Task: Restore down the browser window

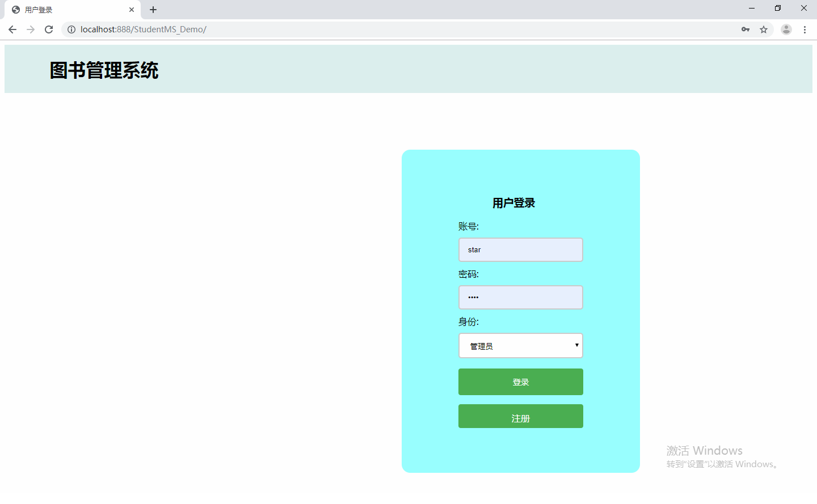Action: (x=778, y=9)
